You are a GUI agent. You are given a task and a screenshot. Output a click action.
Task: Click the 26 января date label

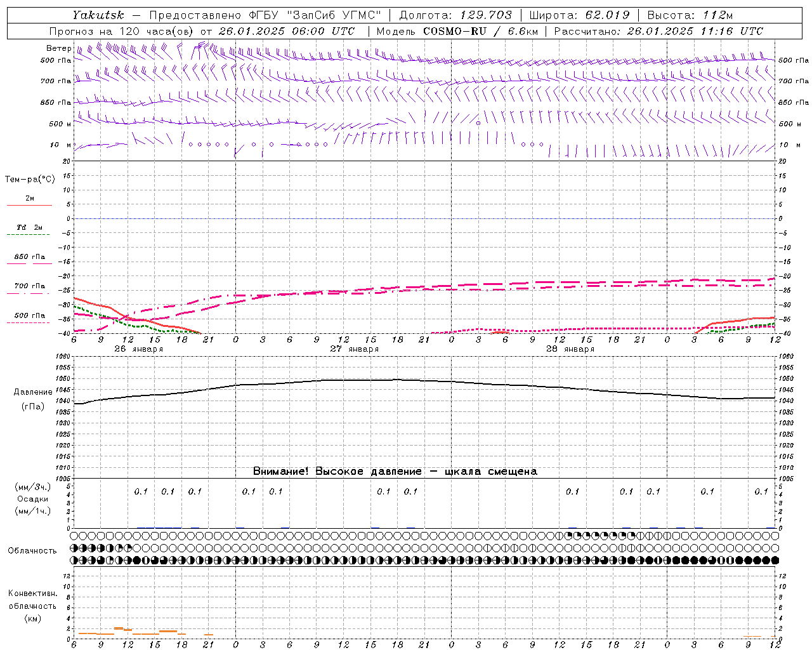(x=138, y=349)
